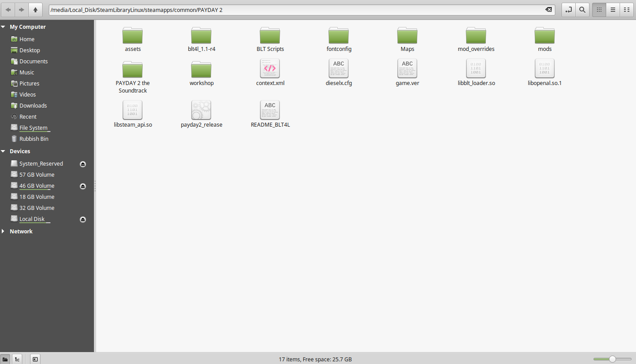This screenshot has width=636, height=364.
Task: Switch to compact view
Action: click(x=627, y=9)
